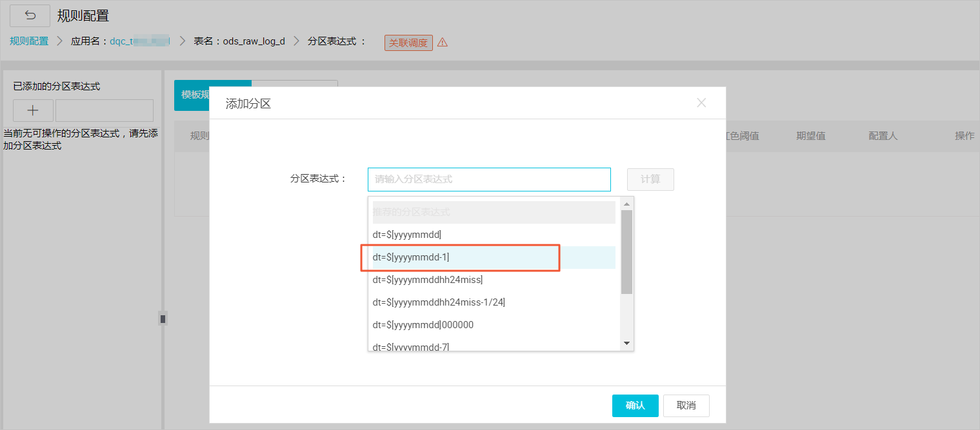Select dt=$[yyyymmdd-1] from the suggestions
This screenshot has height=430, width=980.
click(494, 257)
